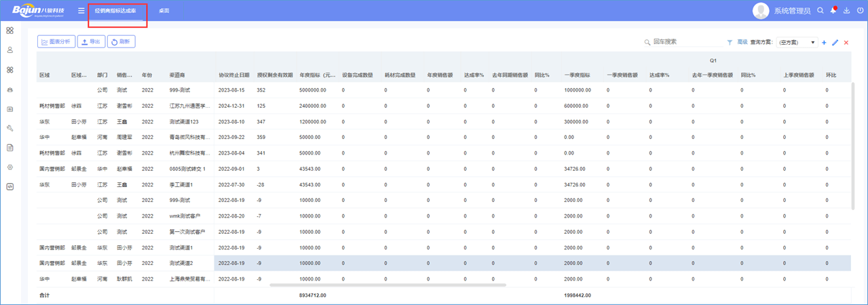Click the 图表分析 button
The height and width of the screenshot is (305, 868).
coord(56,42)
